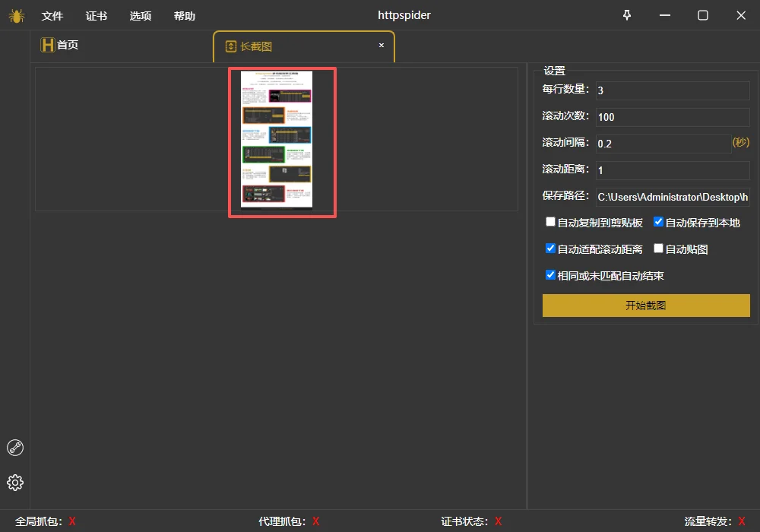Screen dimensions: 760x532
Task: Click the httpspider spider logo icon
Action: pos(17,16)
